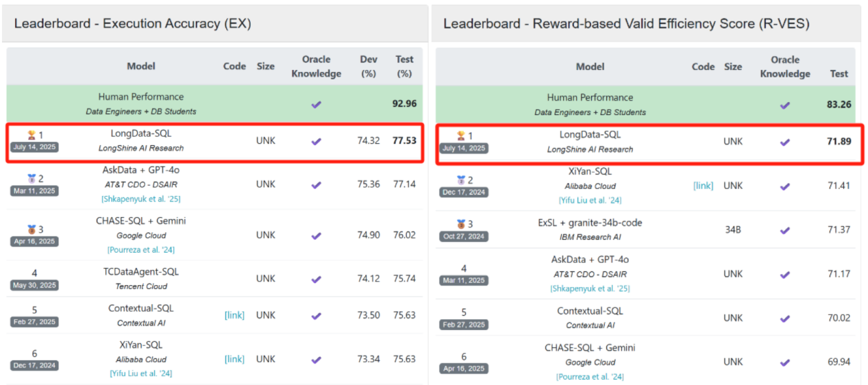Click the bronze medal icon in R-VES leaderboard
The width and height of the screenshot is (868, 385).
click(x=460, y=224)
